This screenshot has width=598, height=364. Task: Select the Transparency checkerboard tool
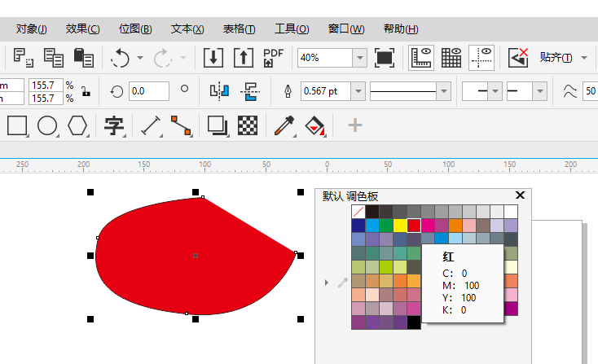248,125
